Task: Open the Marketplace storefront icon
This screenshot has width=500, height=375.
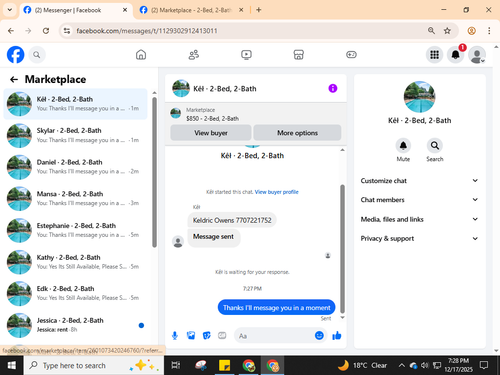Action: [x=299, y=55]
